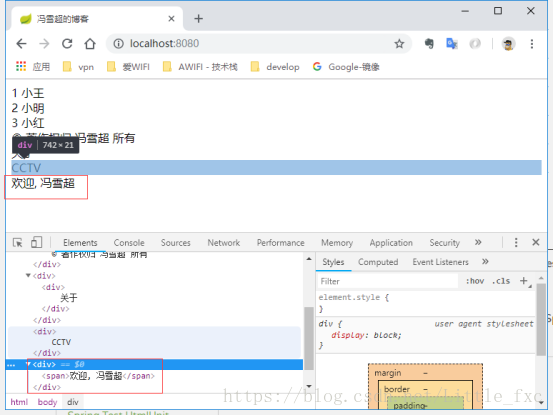This screenshot has height=416, width=554.
Task: Open the browser home page
Action: pos(90,43)
